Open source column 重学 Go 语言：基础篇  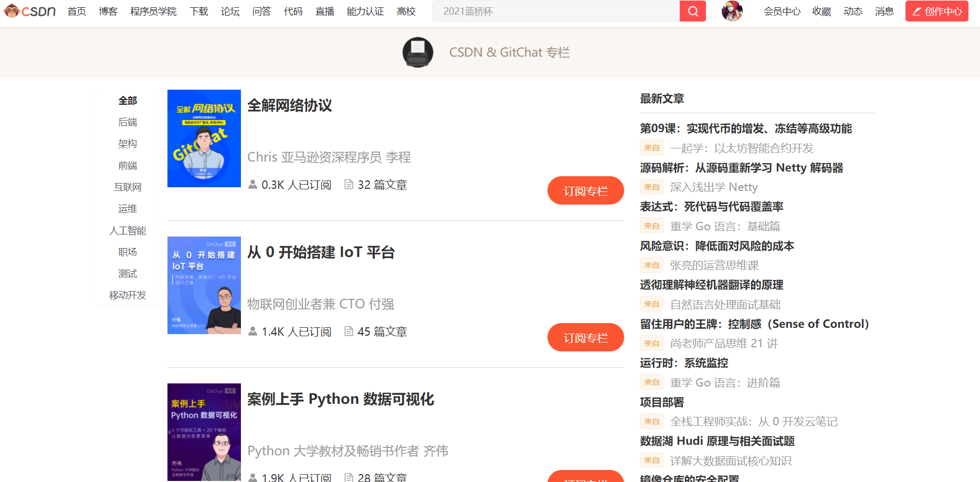tap(725, 226)
